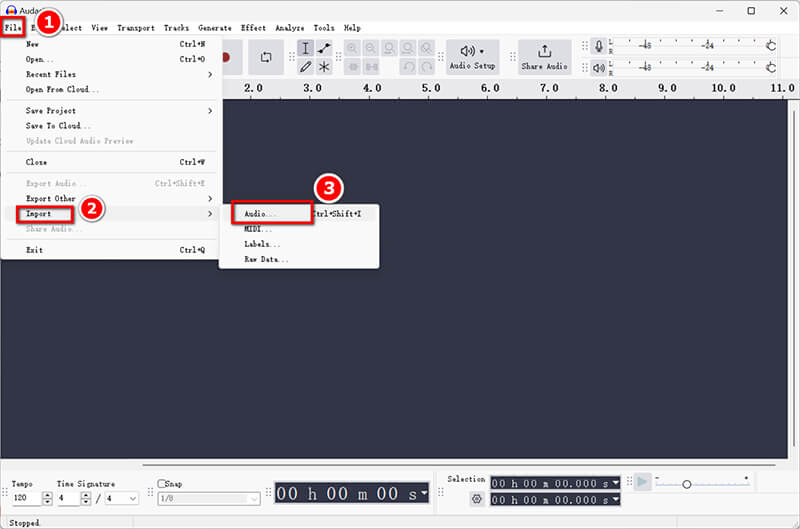Click the Zoom Toggle icon
Image resolution: width=800 pixels, height=529 pixels.
pyautogui.click(x=427, y=48)
